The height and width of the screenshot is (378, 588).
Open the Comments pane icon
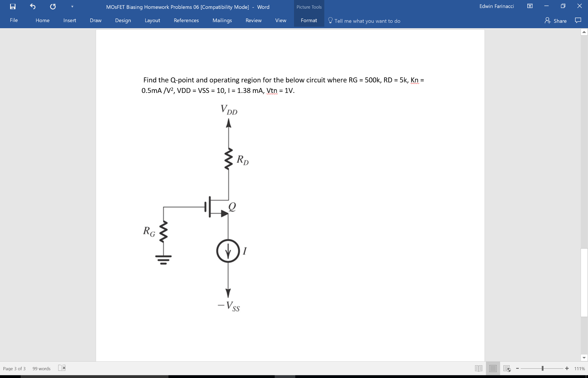tap(578, 20)
